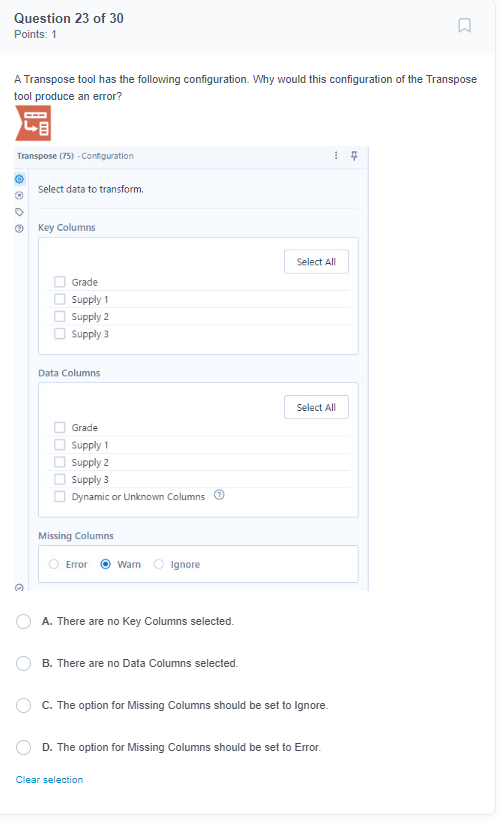Open the navigation target sidebar icon
Viewport: 503px width, 831px height.
coord(20,196)
